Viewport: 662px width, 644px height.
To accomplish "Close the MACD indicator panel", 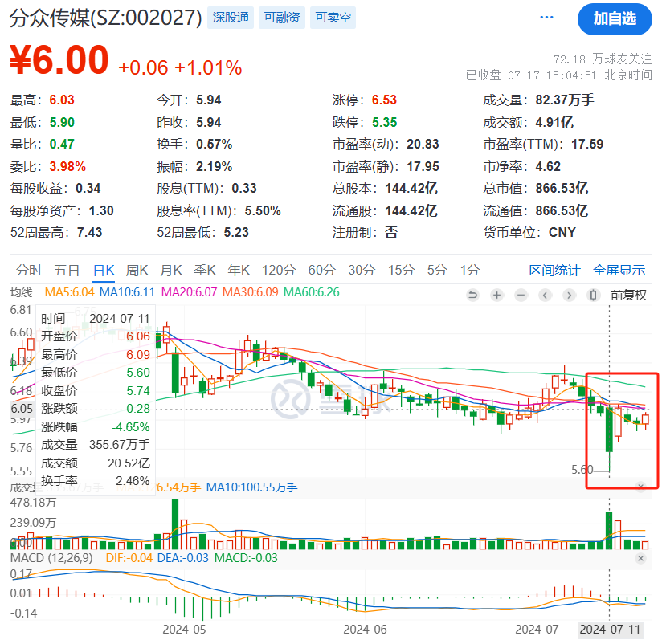I will [x=640, y=558].
